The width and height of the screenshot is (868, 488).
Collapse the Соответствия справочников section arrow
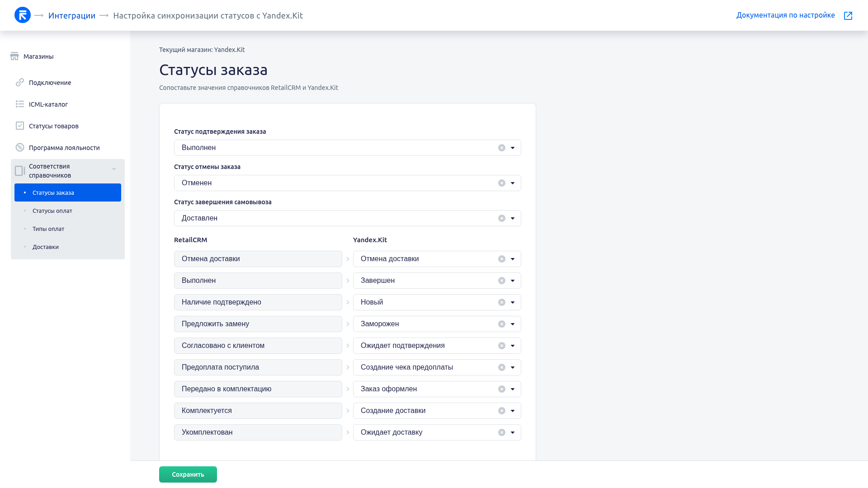114,169
